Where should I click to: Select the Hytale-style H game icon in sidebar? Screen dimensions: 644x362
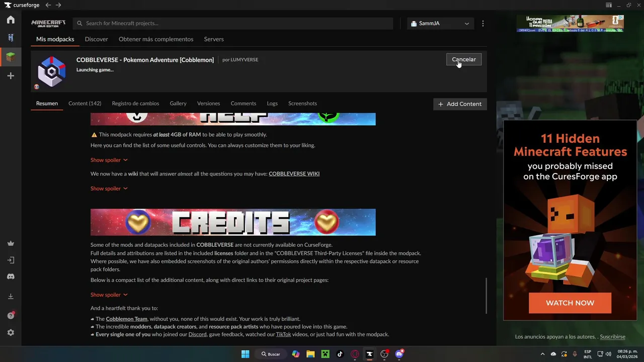11,38
